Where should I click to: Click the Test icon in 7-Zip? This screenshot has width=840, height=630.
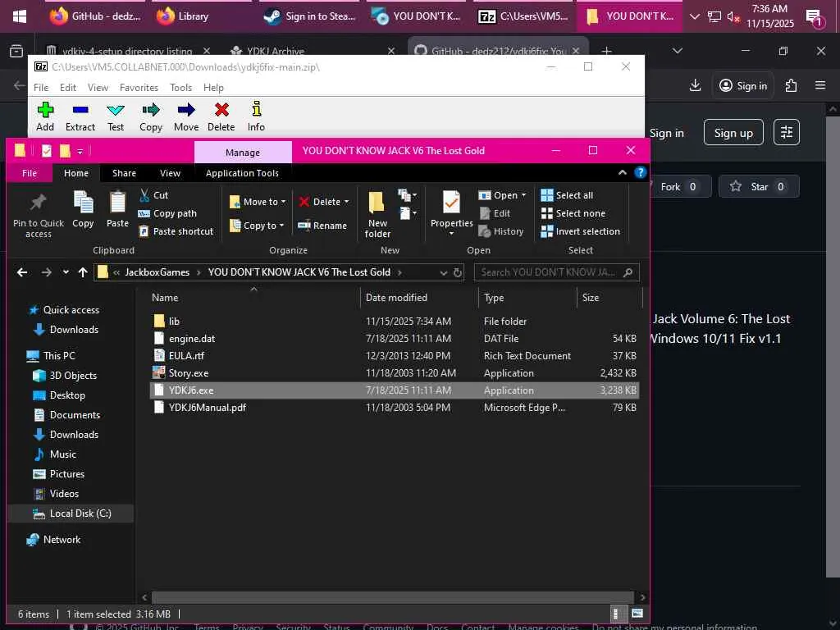point(116,111)
